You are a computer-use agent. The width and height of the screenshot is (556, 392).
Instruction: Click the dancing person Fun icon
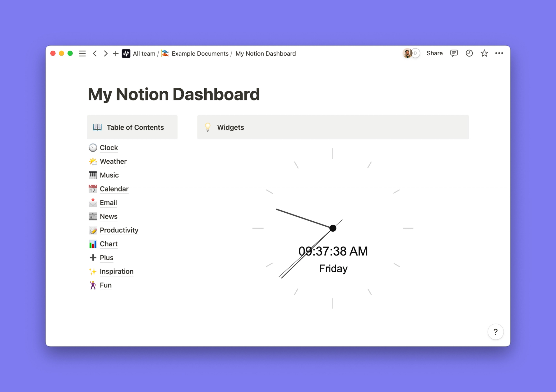coord(93,285)
